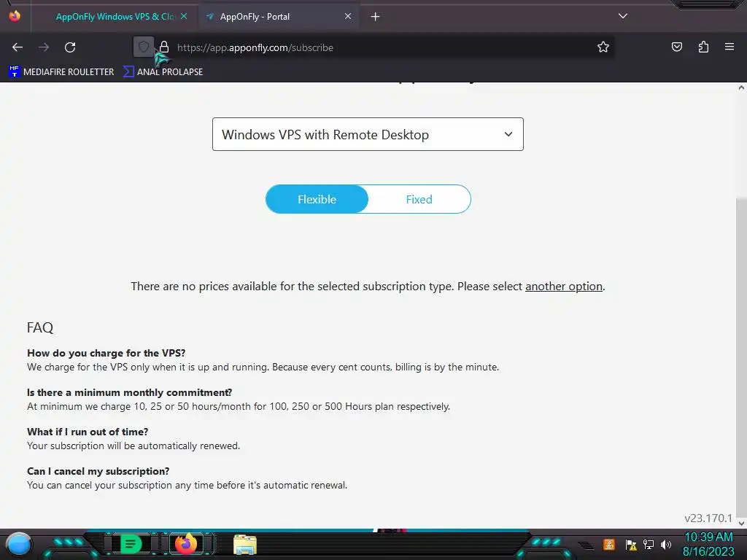Viewport: 747px width, 560px height.
Task: Close the AppOnFly Windows VPS tab
Action: pyautogui.click(x=184, y=16)
